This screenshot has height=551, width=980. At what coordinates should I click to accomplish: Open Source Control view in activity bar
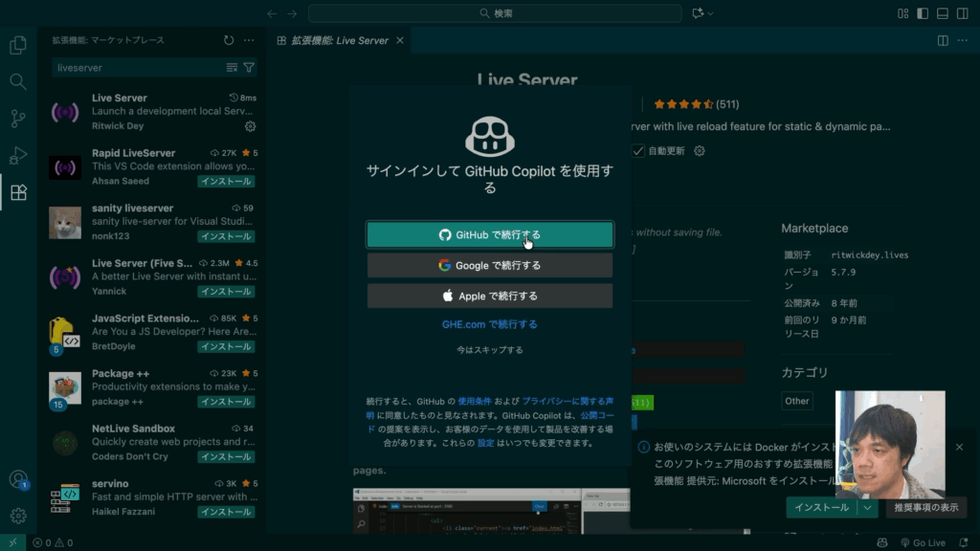pos(17,119)
